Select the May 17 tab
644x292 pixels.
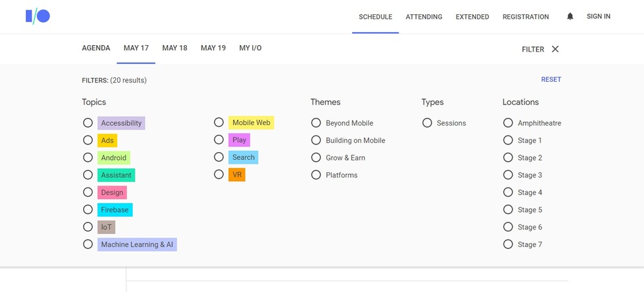tap(136, 48)
